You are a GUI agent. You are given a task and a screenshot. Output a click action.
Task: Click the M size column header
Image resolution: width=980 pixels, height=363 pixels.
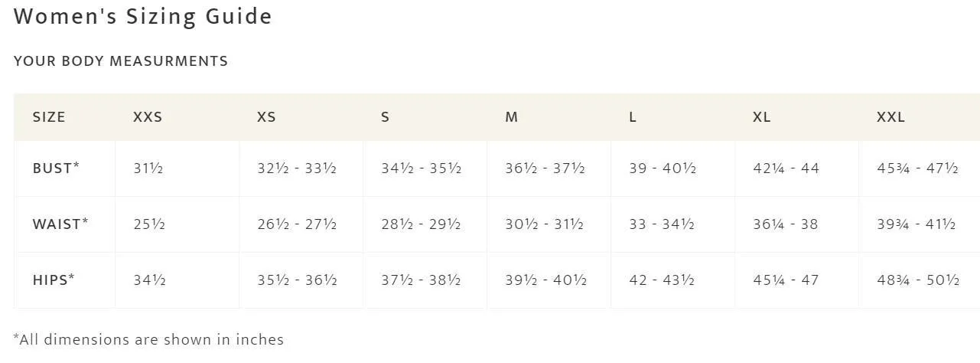click(511, 117)
